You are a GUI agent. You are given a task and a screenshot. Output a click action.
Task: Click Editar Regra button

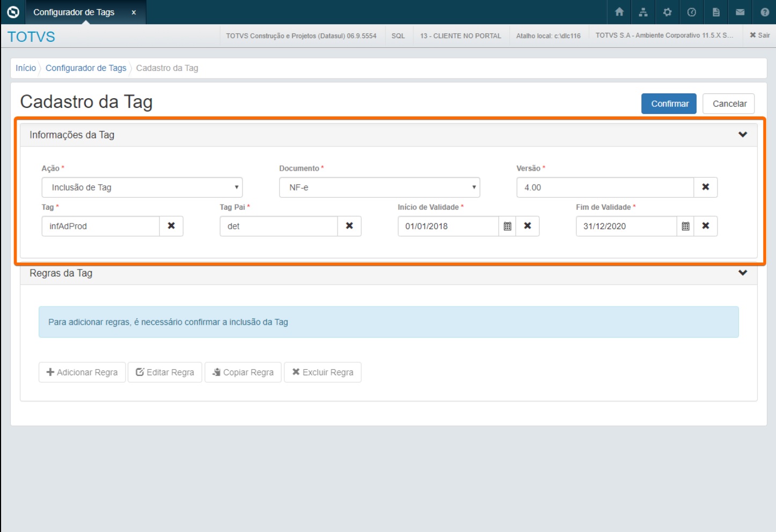coord(165,372)
